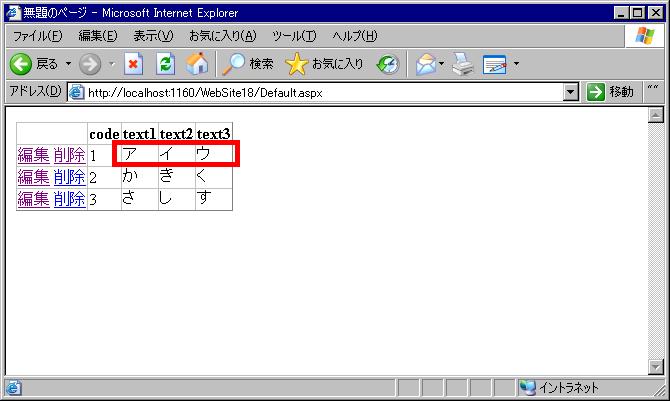
Task: Click code cell with value 3
Action: [x=104, y=199]
